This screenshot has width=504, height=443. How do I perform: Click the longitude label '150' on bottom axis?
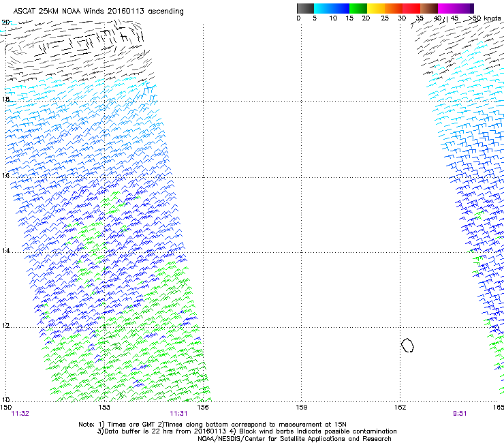coord(5,408)
